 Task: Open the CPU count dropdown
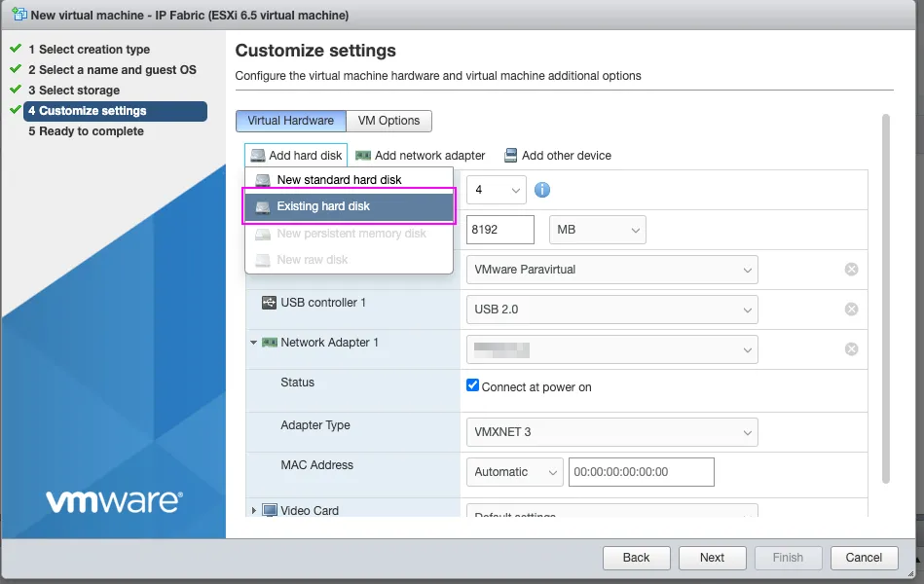point(496,190)
